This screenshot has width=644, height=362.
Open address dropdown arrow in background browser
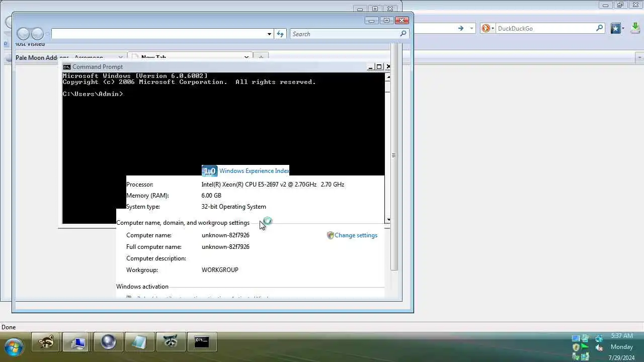(471, 28)
